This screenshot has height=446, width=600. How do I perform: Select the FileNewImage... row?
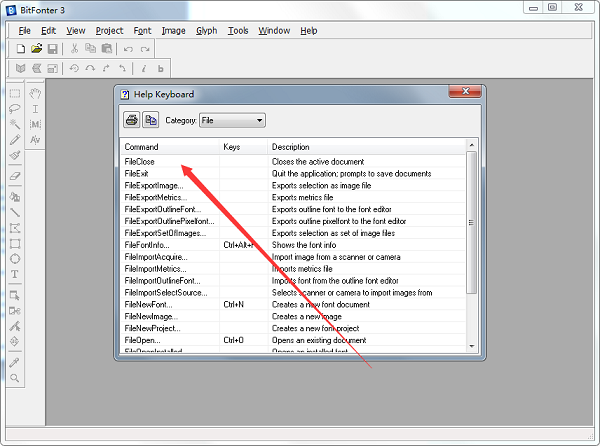(x=293, y=316)
